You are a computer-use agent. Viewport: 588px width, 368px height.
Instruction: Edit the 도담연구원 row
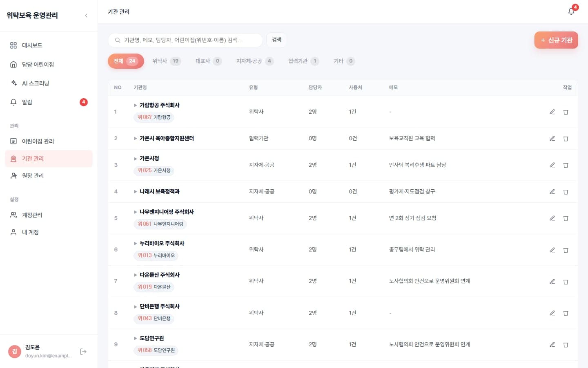click(x=552, y=345)
